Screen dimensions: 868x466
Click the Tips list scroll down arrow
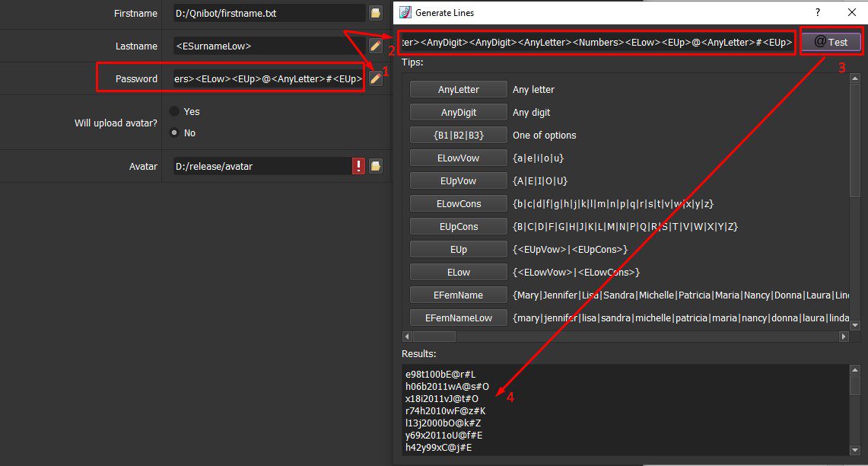(x=855, y=325)
